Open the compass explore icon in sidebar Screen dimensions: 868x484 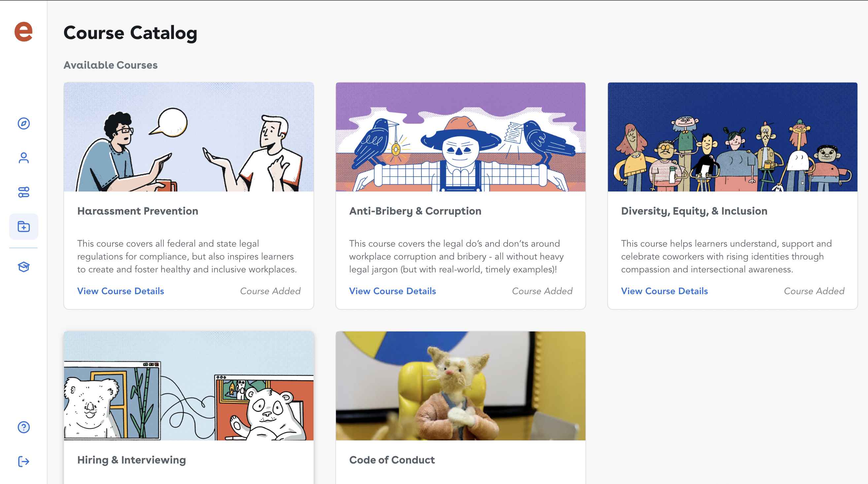click(x=23, y=123)
